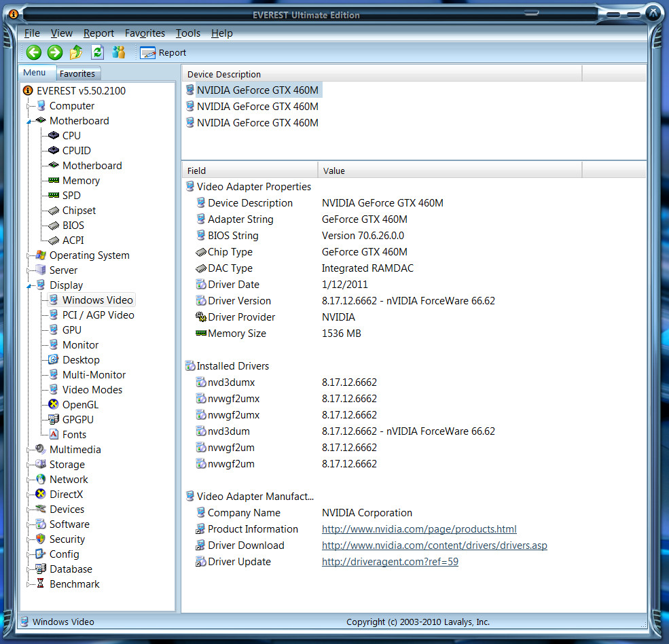Collapse the Display tree node
The width and height of the screenshot is (669, 644).
pyautogui.click(x=29, y=286)
